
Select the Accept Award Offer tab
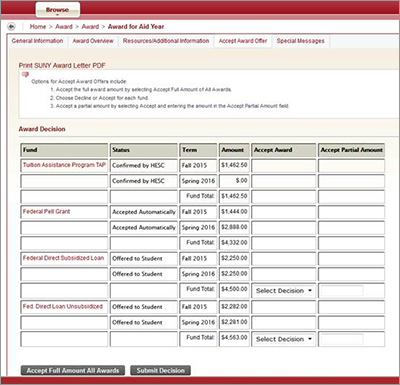(243, 41)
